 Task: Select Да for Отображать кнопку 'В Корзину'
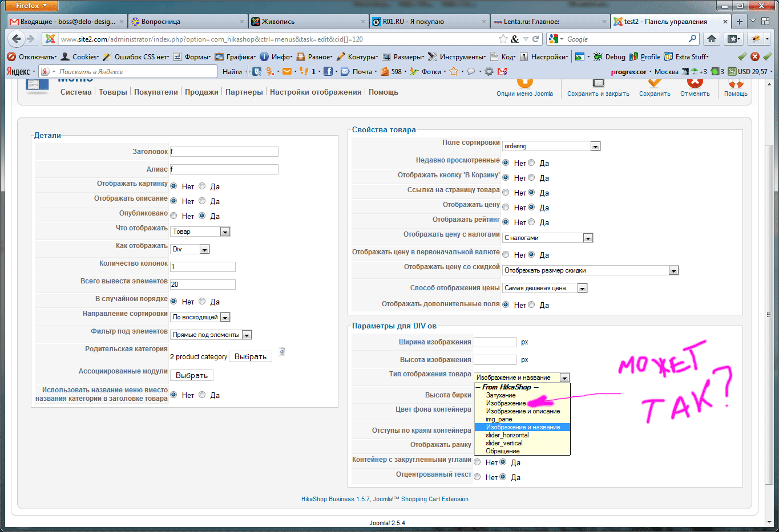pos(531,177)
